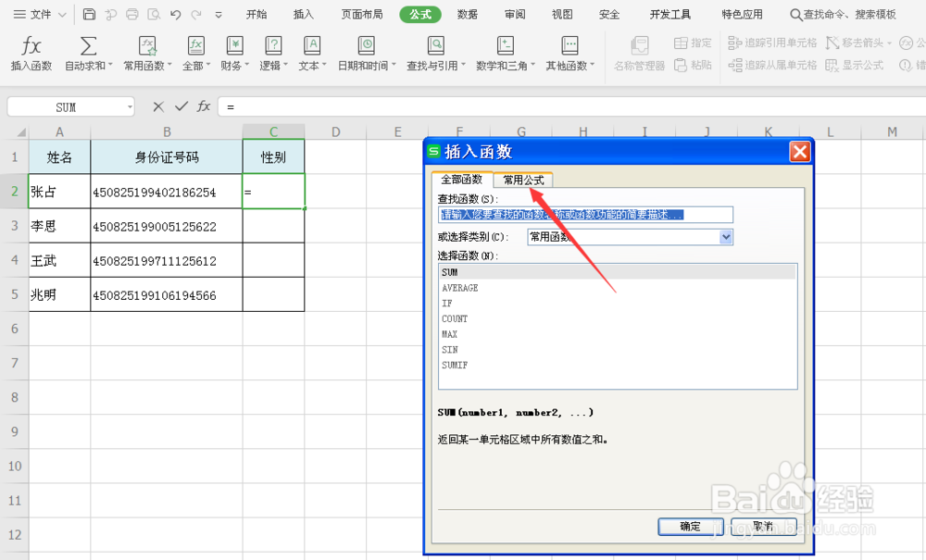The width and height of the screenshot is (926, 560).
Task: Select SUM in the function list
Action: (618, 272)
